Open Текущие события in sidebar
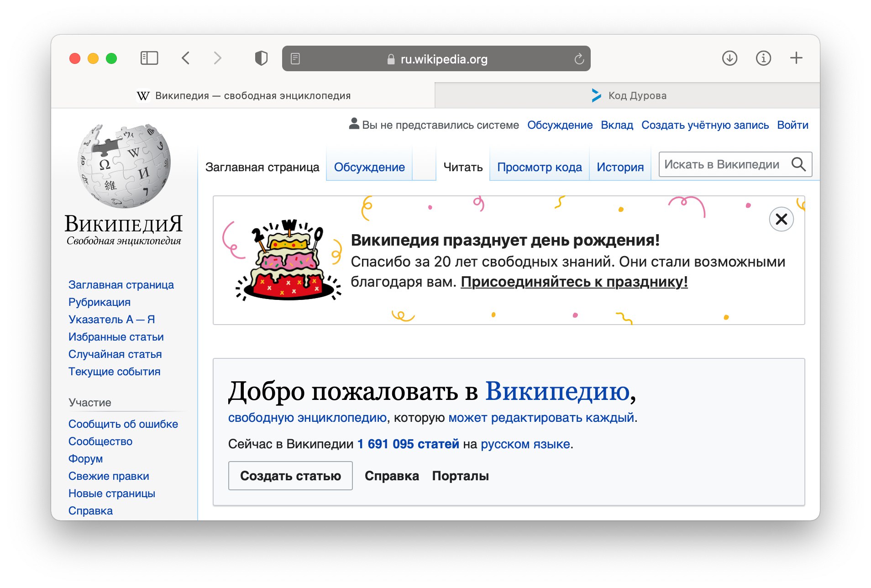 [x=114, y=372]
